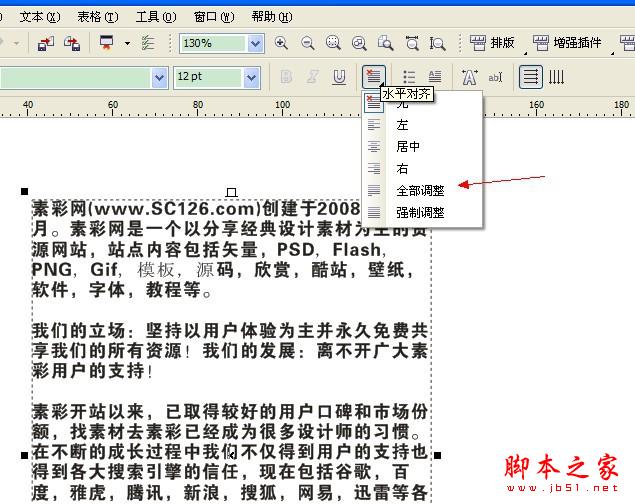
Task: Click the application launcher icon
Action: coord(107,43)
